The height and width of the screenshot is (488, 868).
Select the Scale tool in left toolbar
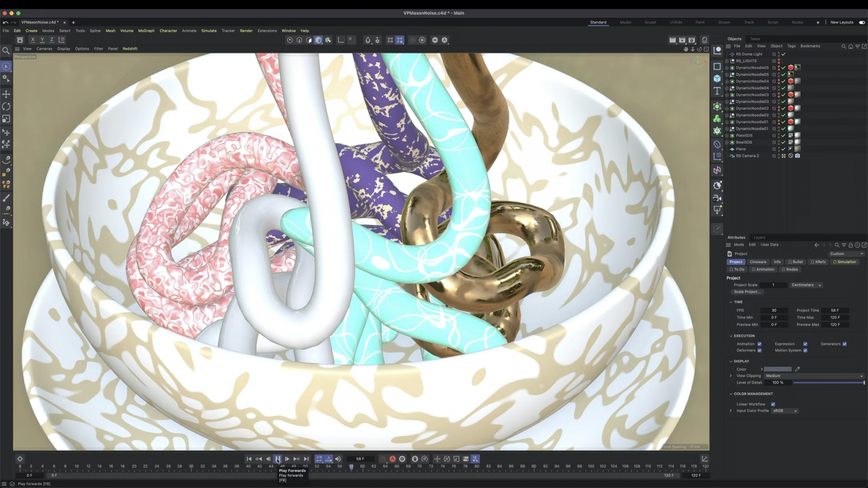coord(7,119)
